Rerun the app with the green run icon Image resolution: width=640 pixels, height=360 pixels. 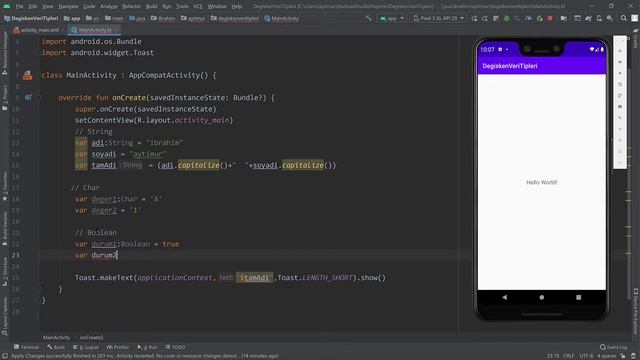pyautogui.click(x=474, y=18)
